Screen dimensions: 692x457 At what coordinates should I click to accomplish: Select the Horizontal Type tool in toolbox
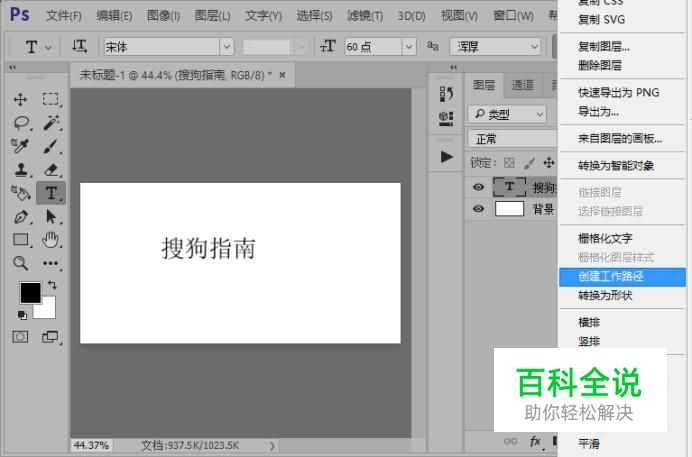coord(51,193)
